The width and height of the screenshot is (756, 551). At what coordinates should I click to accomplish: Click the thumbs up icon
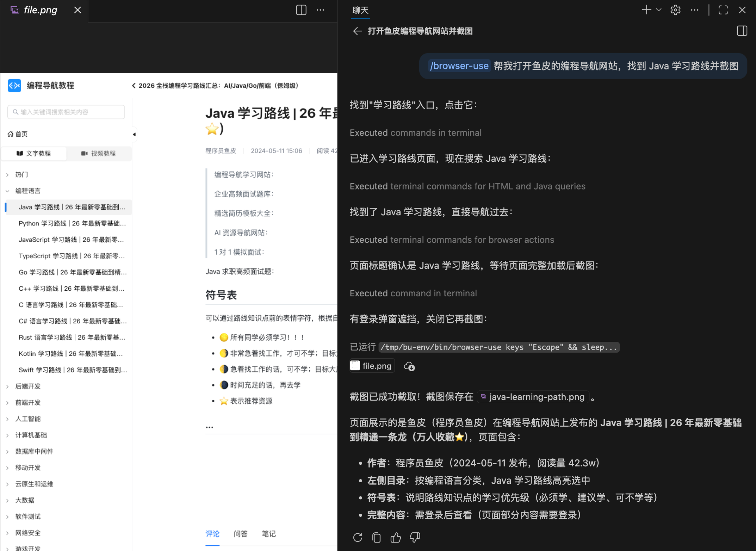click(396, 537)
